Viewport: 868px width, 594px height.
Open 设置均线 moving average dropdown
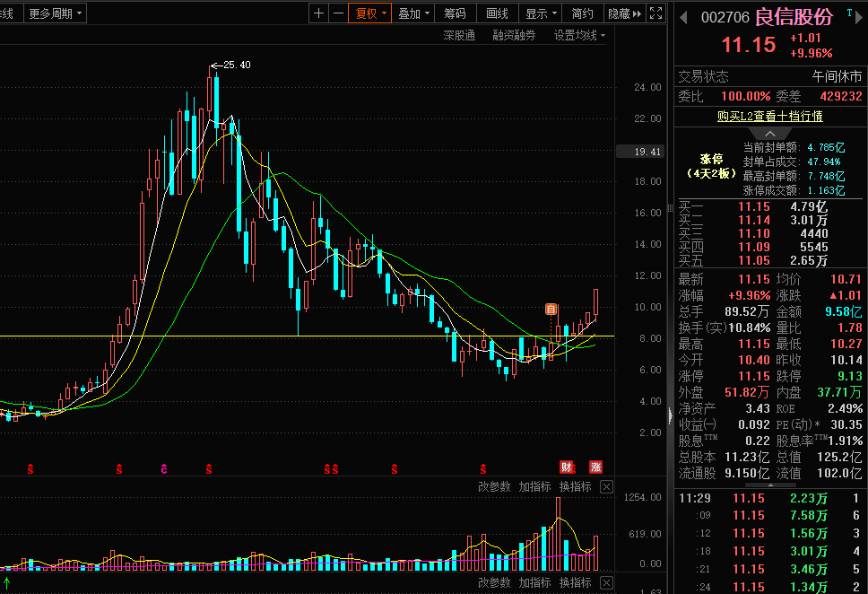coord(579,36)
